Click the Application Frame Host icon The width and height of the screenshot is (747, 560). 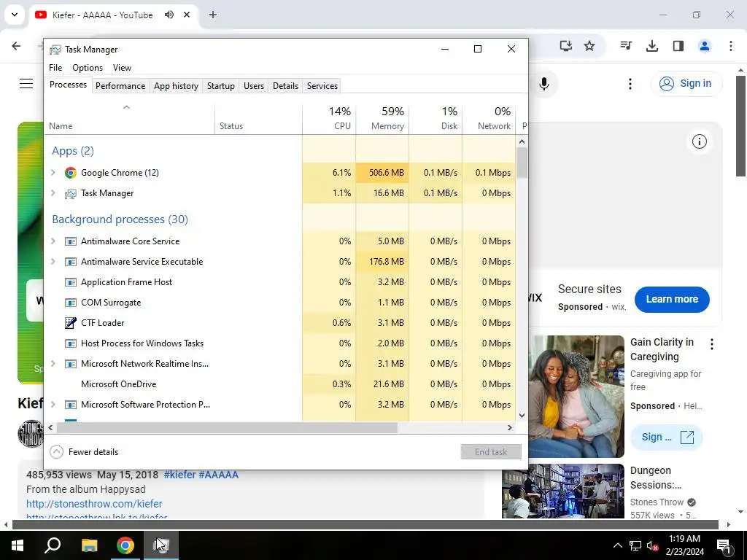pyautogui.click(x=71, y=282)
